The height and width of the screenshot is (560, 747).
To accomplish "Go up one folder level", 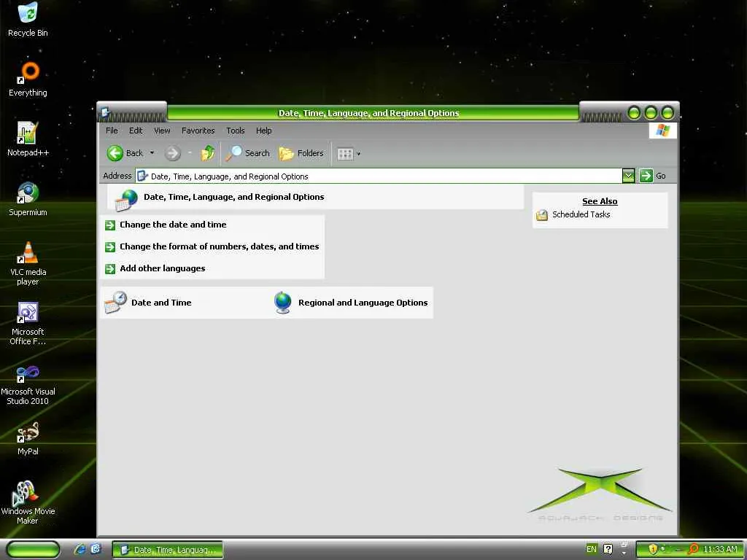I will tap(208, 153).
